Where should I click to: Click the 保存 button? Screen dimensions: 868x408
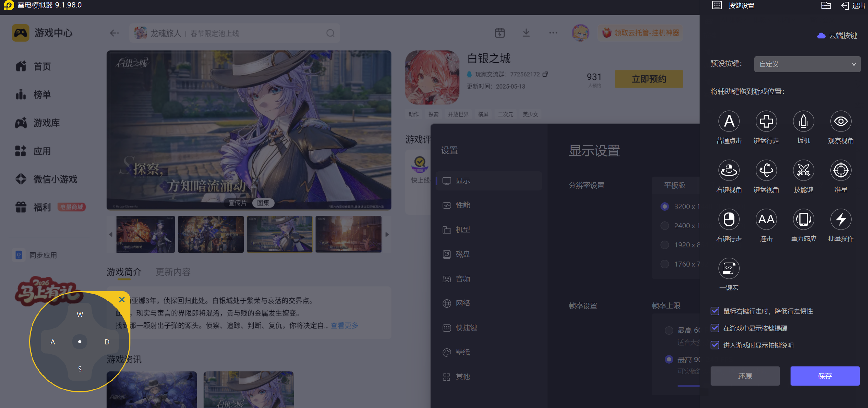point(825,376)
